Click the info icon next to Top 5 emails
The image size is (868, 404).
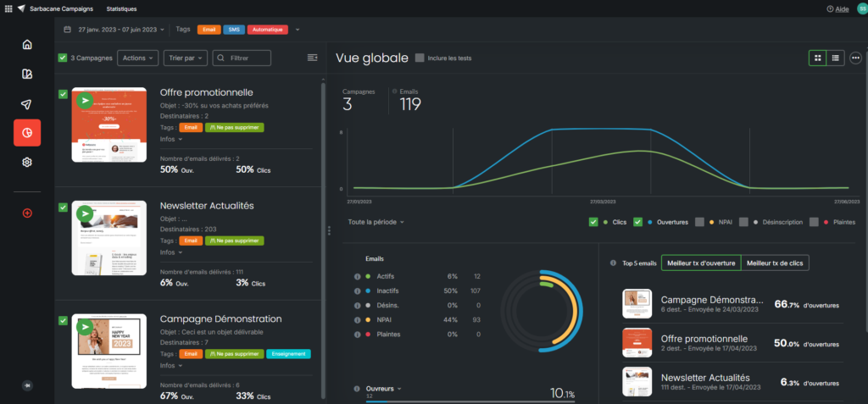(x=613, y=263)
